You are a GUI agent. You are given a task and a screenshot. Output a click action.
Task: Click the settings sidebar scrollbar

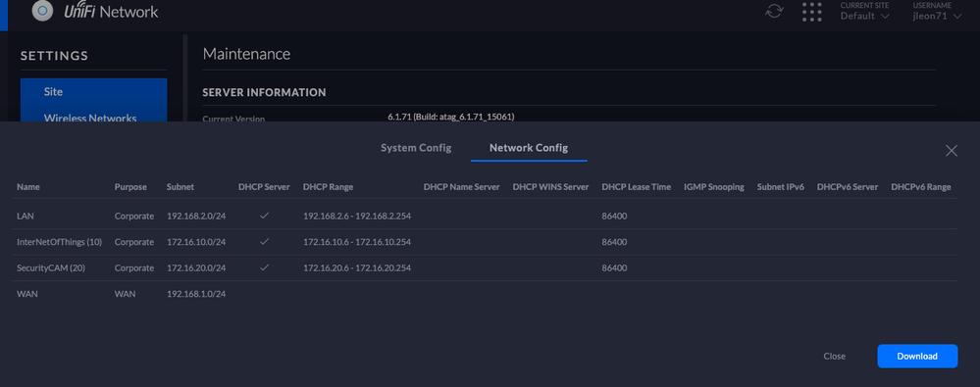[185, 78]
